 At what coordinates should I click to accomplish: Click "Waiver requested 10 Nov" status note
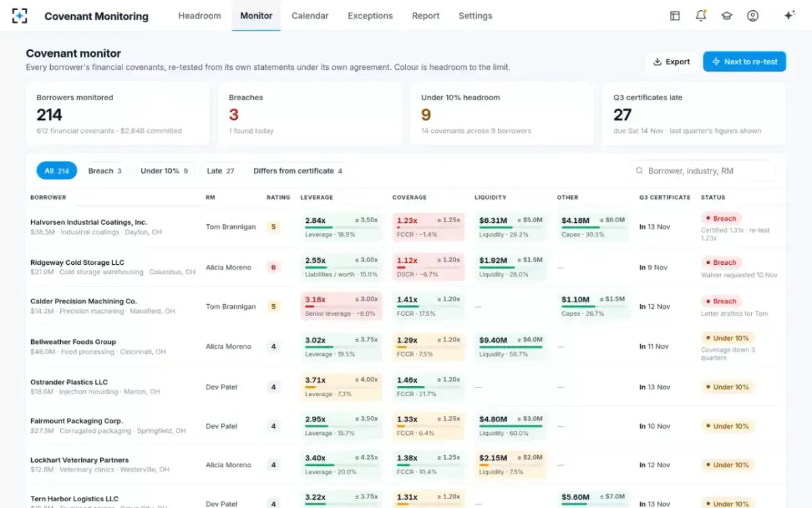(739, 275)
